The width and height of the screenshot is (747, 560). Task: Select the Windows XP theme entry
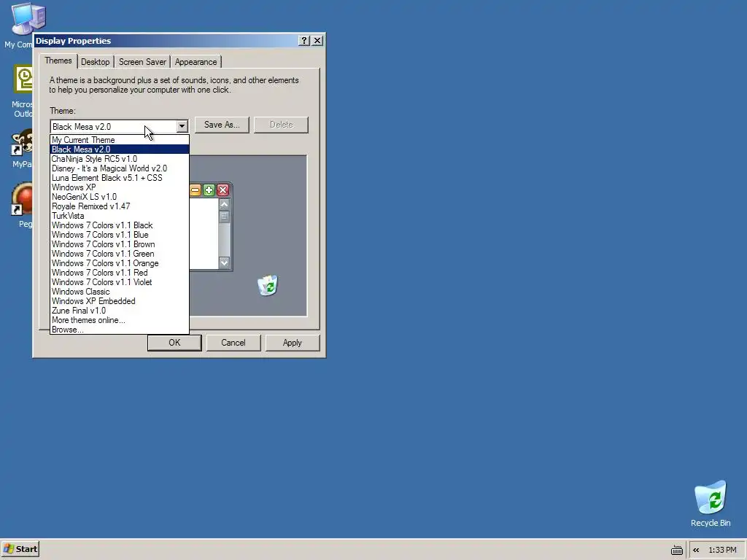click(120, 187)
